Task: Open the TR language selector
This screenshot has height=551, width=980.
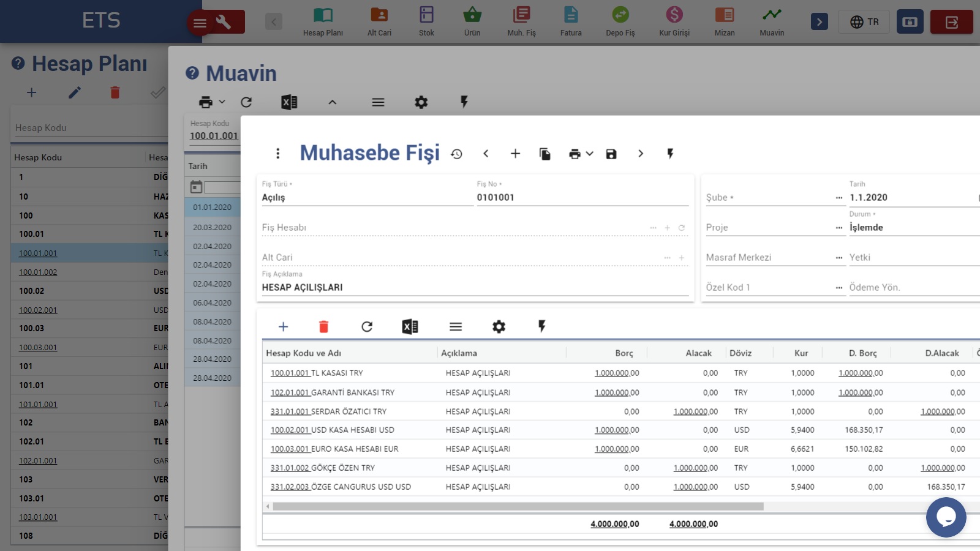Action: 864,22
